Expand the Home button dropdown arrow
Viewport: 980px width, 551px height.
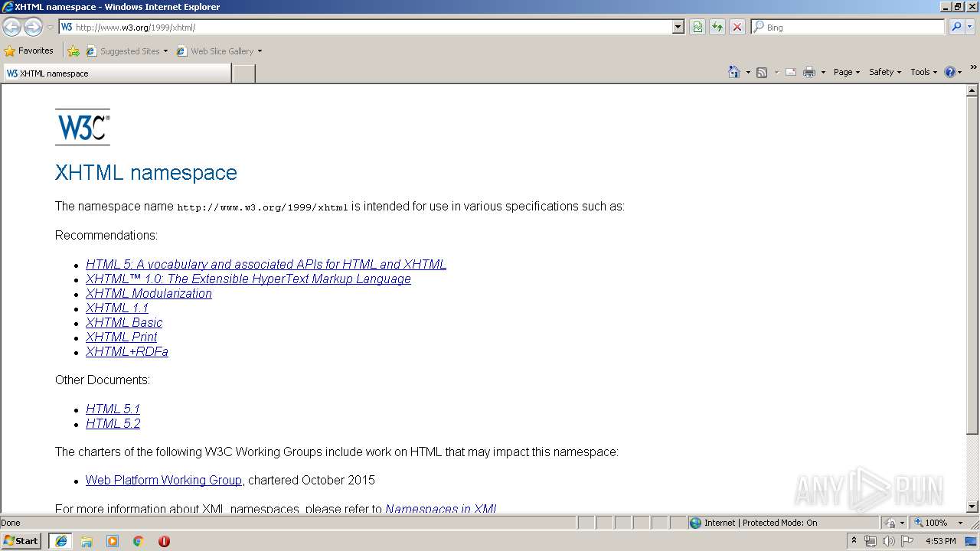pyautogui.click(x=748, y=72)
